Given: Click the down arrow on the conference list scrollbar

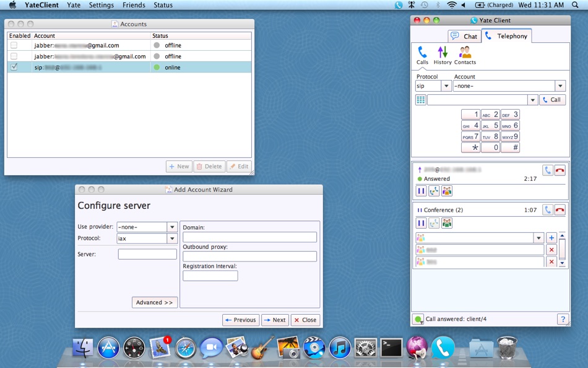Looking at the screenshot, I should pyautogui.click(x=562, y=263).
